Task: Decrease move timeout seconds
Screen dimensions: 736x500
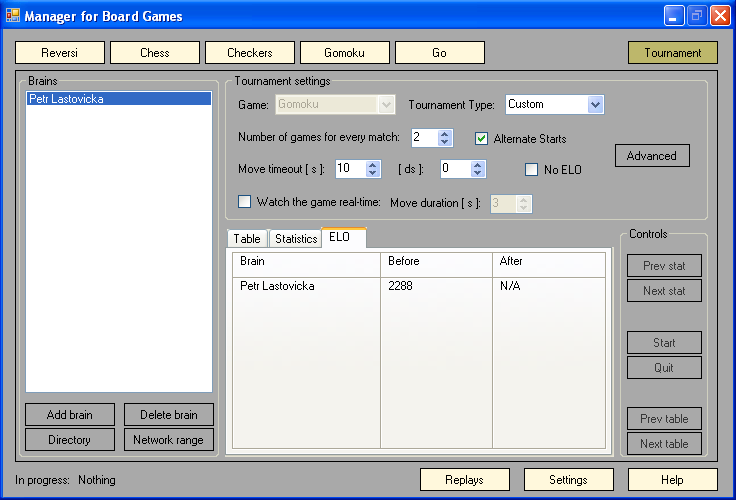Action: 373,173
